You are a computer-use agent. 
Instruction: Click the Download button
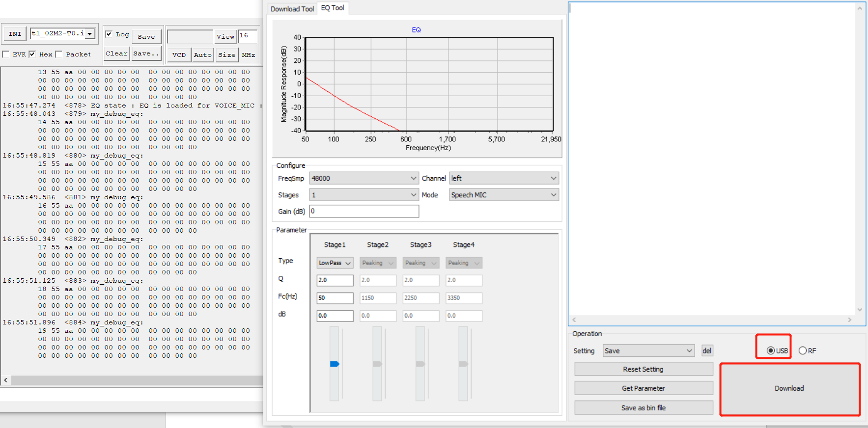tap(789, 389)
